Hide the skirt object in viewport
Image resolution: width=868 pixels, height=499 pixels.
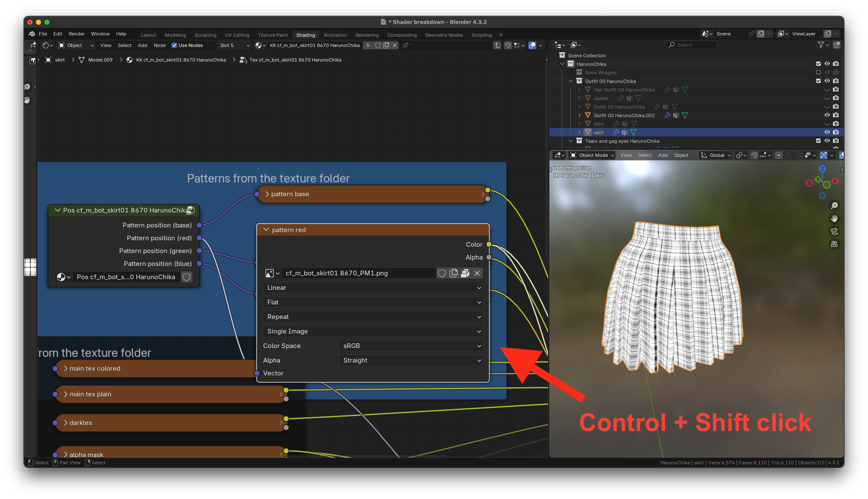tap(827, 133)
